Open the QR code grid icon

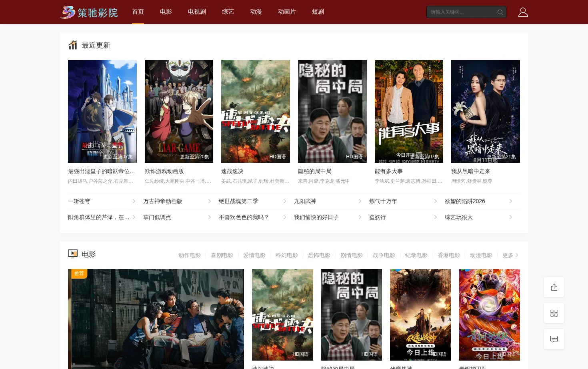(554, 313)
